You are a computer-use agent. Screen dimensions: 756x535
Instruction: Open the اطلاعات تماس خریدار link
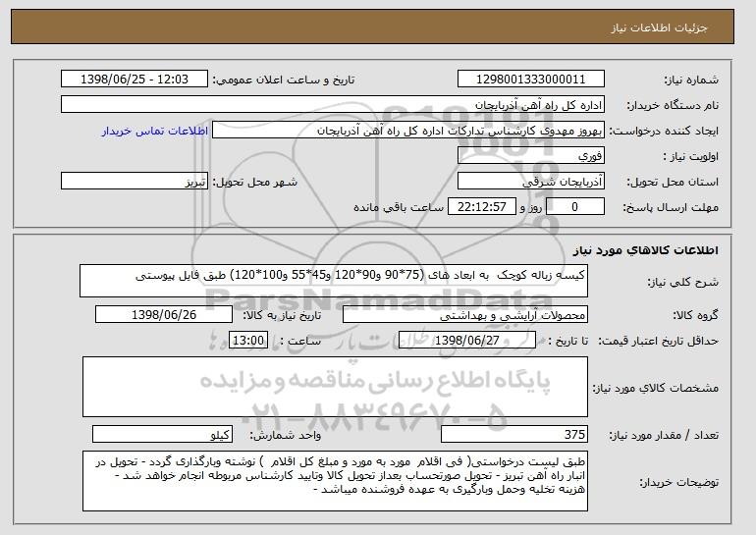[155, 131]
